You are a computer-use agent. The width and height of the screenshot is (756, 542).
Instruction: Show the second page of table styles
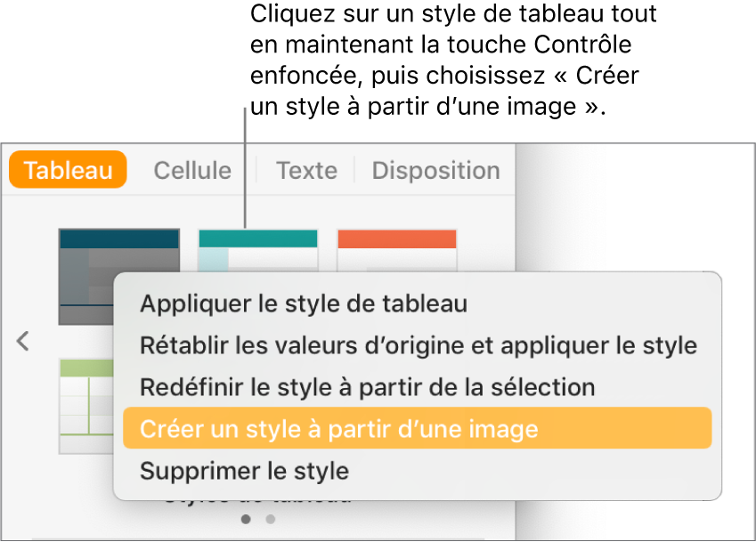[x=271, y=518]
